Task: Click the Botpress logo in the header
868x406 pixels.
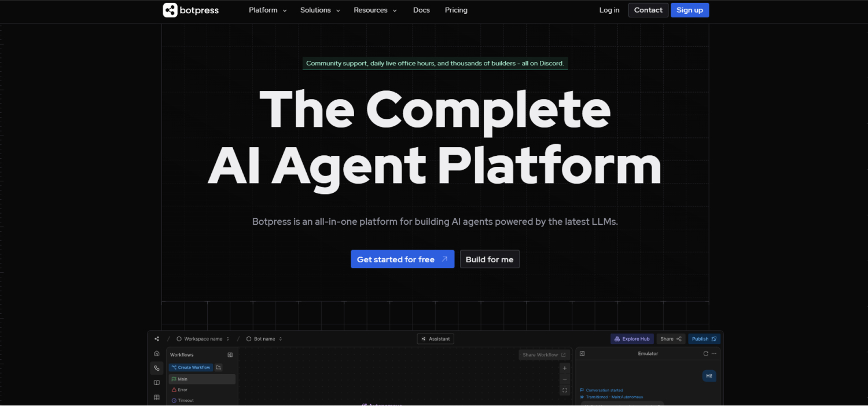Action: click(191, 10)
